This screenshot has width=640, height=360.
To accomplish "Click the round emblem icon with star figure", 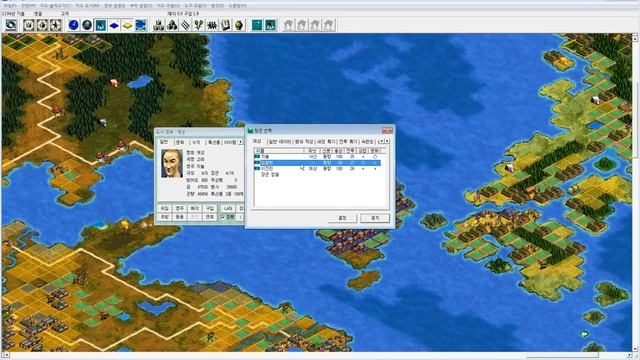I will pos(56,25).
